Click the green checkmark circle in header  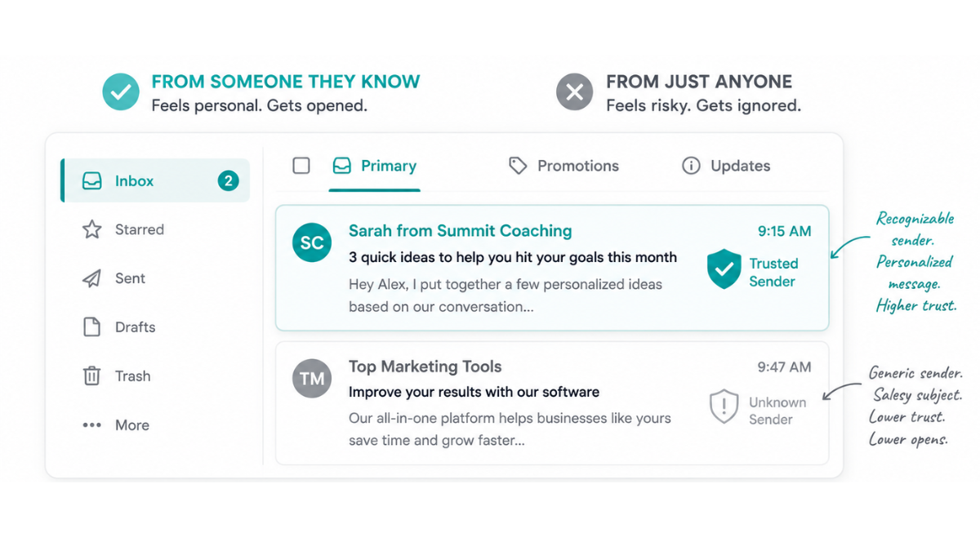point(121,91)
